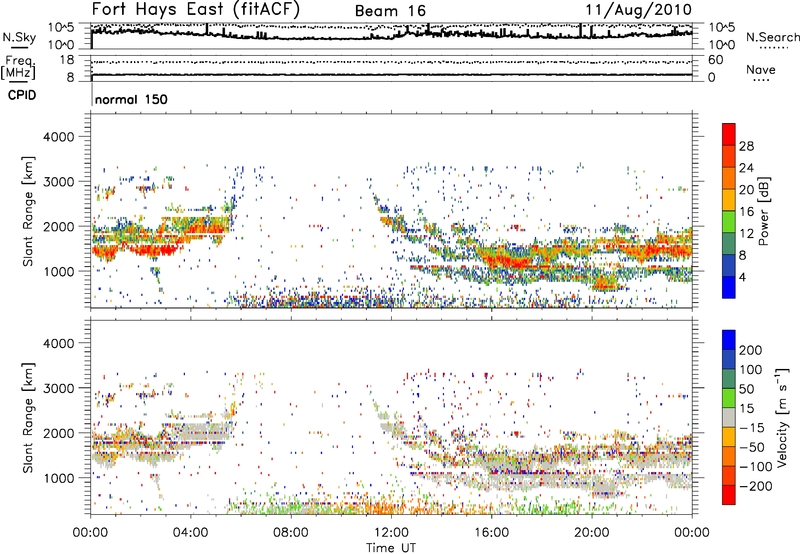The width and height of the screenshot is (800, 554).
Task: Click the '50' tick on Velocity colorbar
Action: click(x=746, y=389)
